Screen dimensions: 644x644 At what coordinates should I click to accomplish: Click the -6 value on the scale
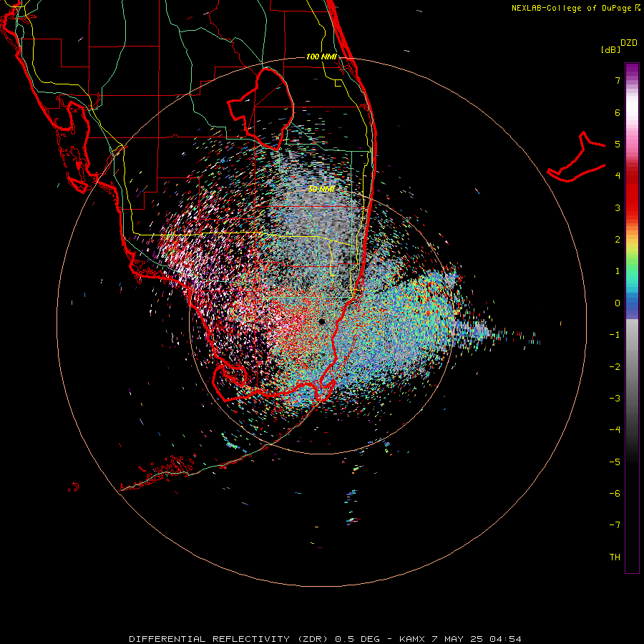pyautogui.click(x=615, y=494)
